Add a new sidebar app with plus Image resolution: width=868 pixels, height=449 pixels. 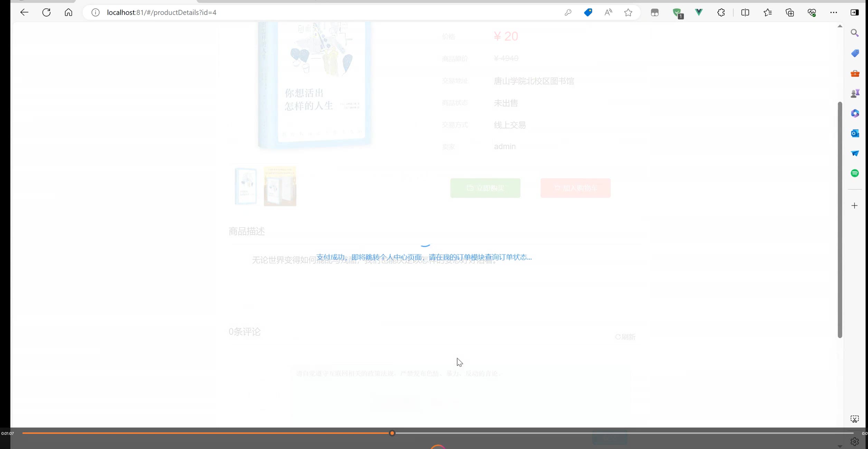(x=855, y=206)
